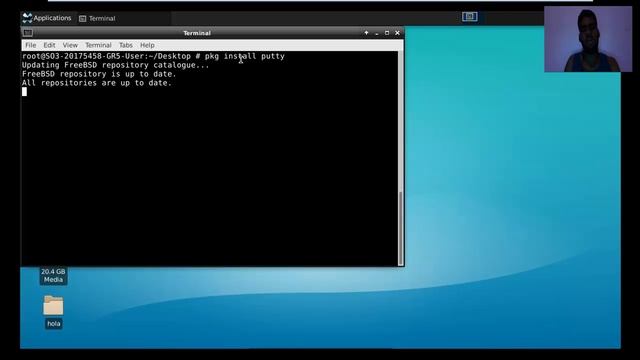
Task: Click the shade (up arrow) window button
Action: click(366, 33)
